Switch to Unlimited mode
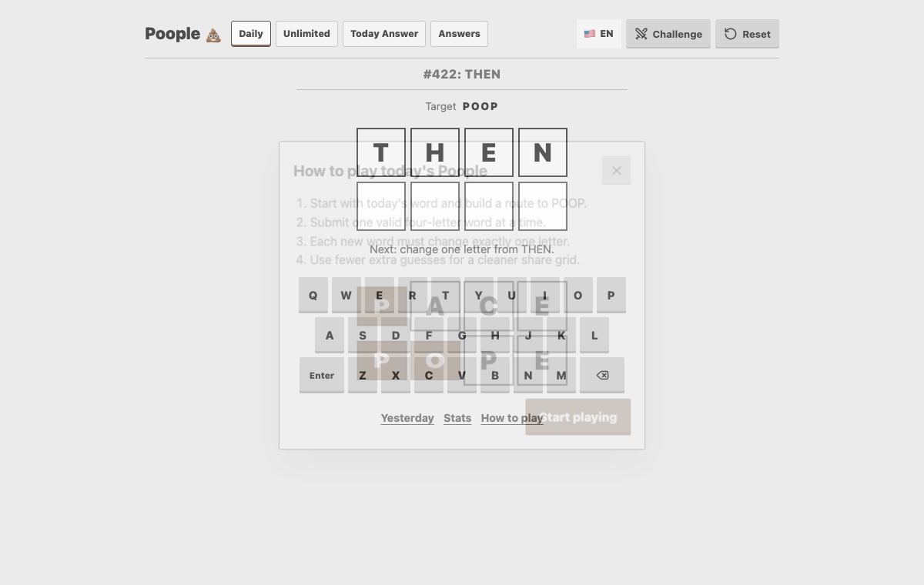924x585 pixels. coord(306,34)
